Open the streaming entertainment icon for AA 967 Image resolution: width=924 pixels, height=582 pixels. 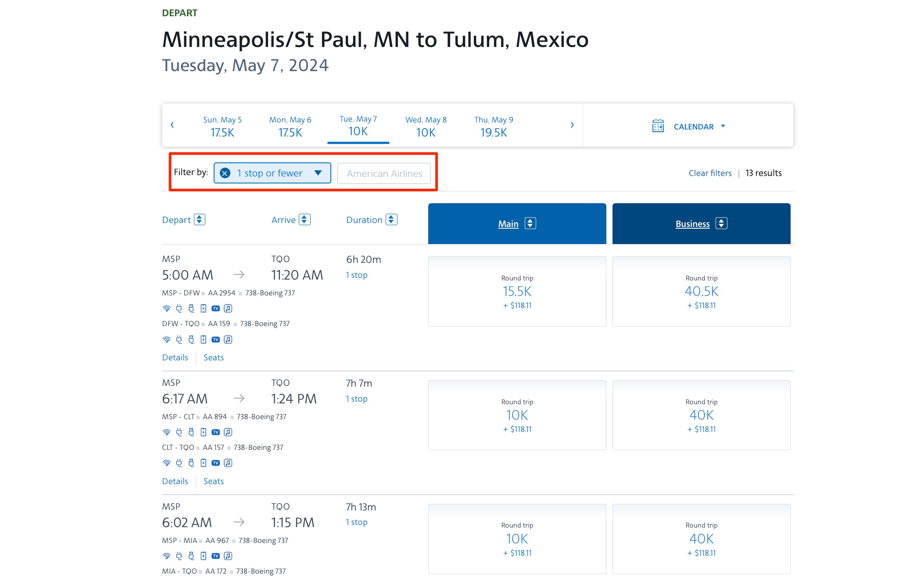203,556
